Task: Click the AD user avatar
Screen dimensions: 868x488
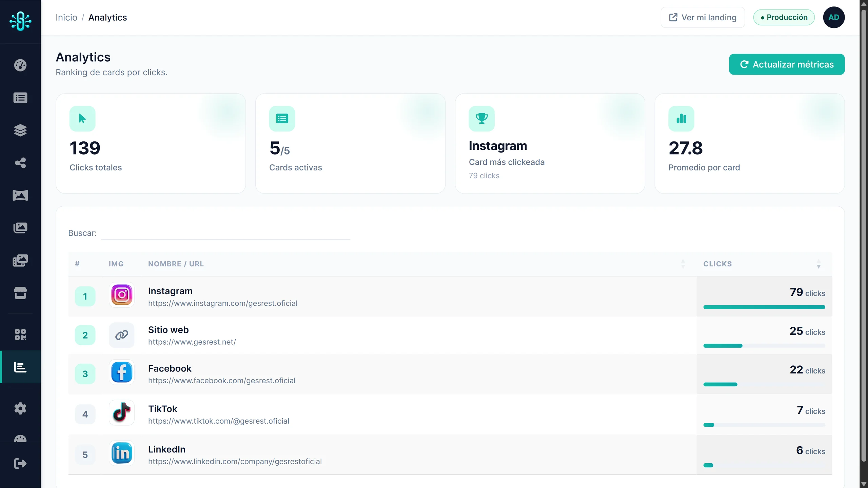Action: coord(834,17)
